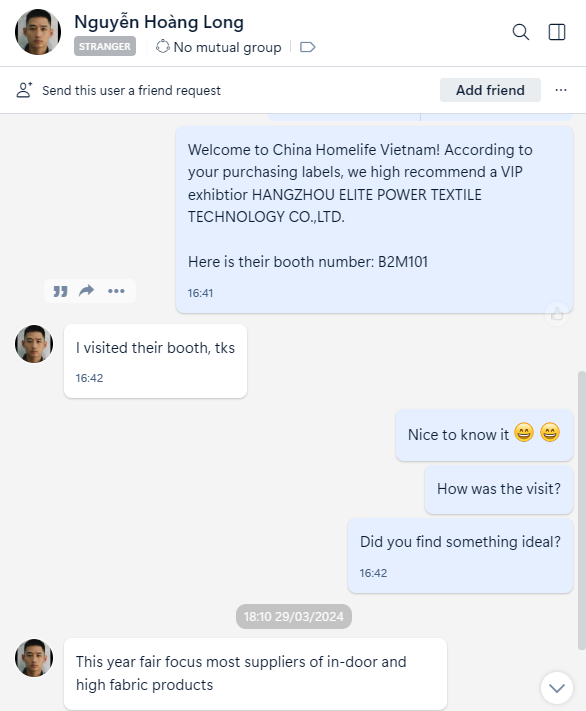Click the 18:10 29/03/2024 date marker
Viewport: 586px width, 711px height.
tap(293, 616)
